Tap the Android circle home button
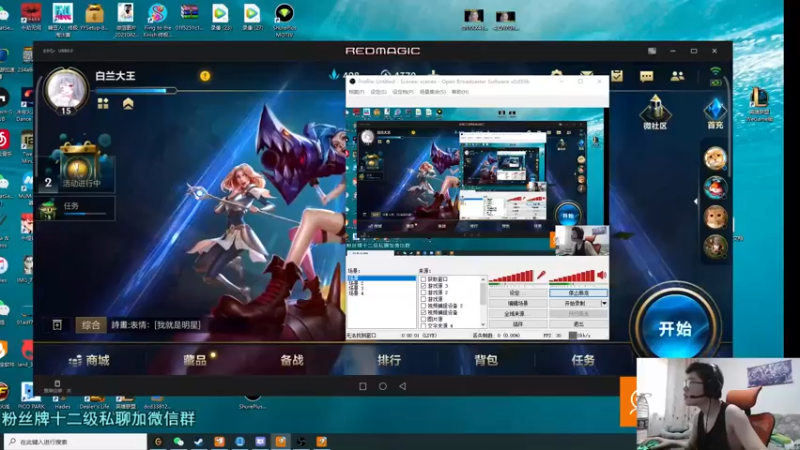The height and width of the screenshot is (450, 800). pos(383,386)
